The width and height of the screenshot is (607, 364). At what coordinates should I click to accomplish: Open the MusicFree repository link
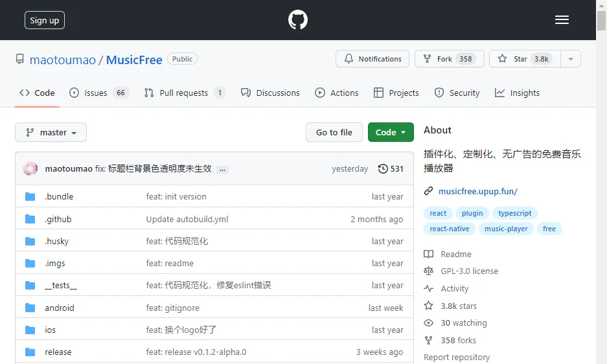[134, 60]
